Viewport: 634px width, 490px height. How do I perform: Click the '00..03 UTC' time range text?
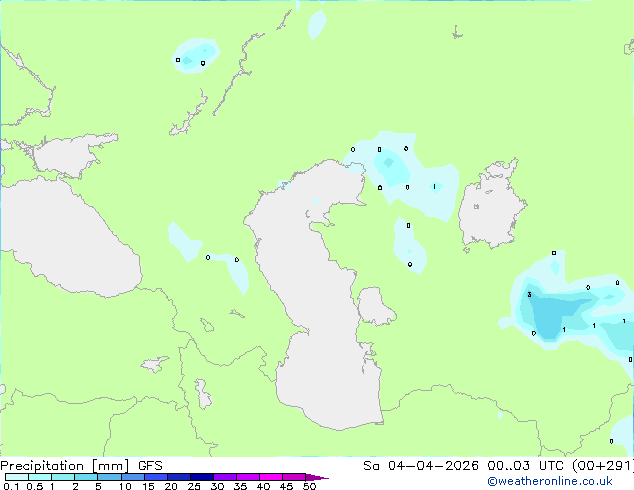pos(525,466)
